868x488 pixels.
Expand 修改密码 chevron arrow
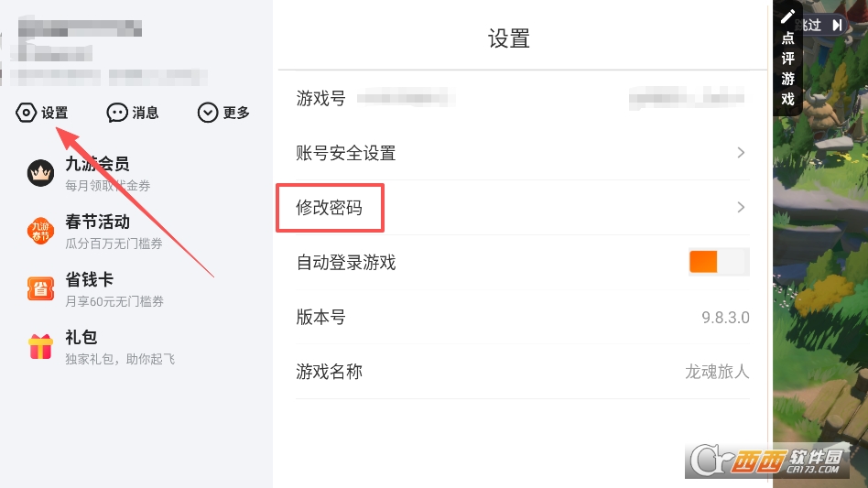click(x=741, y=208)
